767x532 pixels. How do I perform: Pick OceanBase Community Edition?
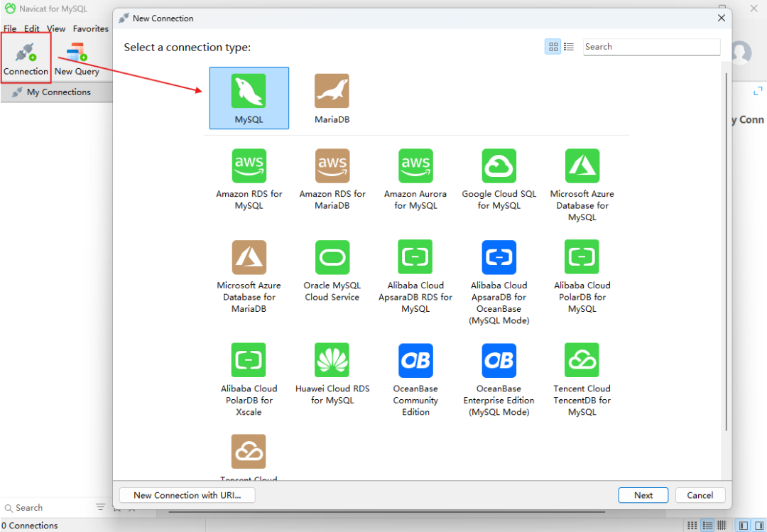click(415, 380)
